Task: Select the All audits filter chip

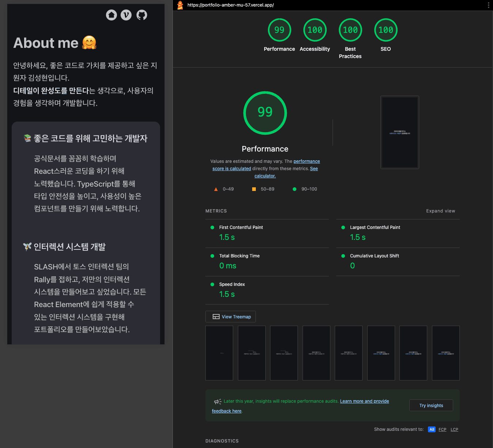Action: point(432,429)
